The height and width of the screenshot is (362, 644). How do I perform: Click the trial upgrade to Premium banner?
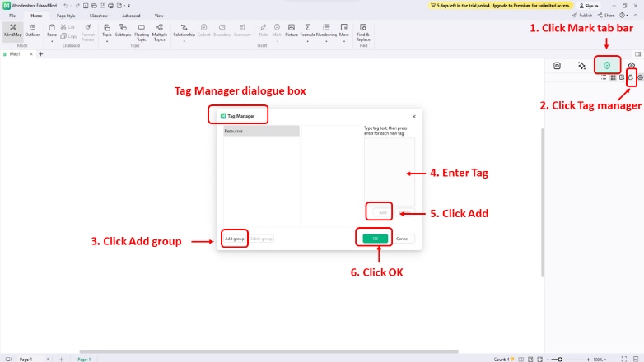coord(500,5)
